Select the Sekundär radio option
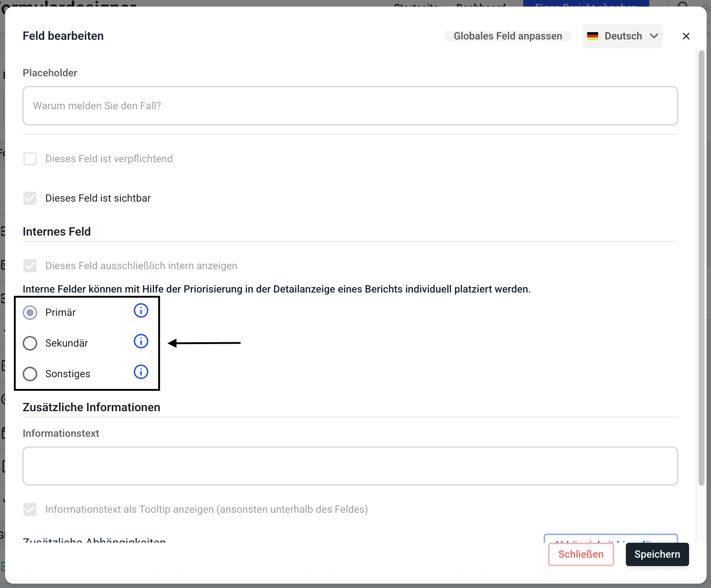 30,343
